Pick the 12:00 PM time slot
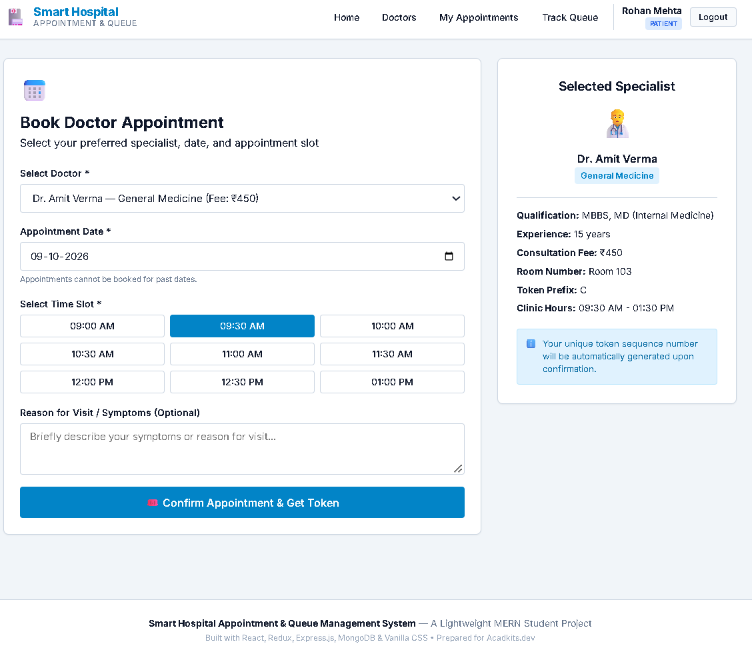The width and height of the screenshot is (752, 648). (92, 382)
